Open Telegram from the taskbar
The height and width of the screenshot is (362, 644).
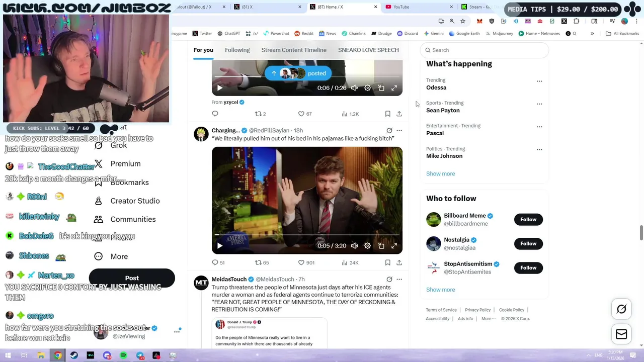pos(140,355)
